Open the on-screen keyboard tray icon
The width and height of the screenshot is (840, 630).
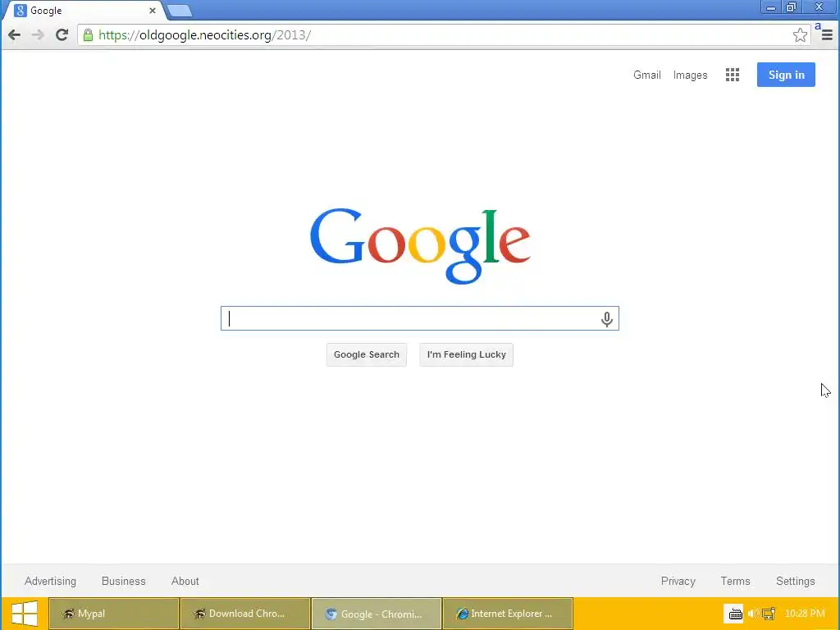click(x=735, y=614)
